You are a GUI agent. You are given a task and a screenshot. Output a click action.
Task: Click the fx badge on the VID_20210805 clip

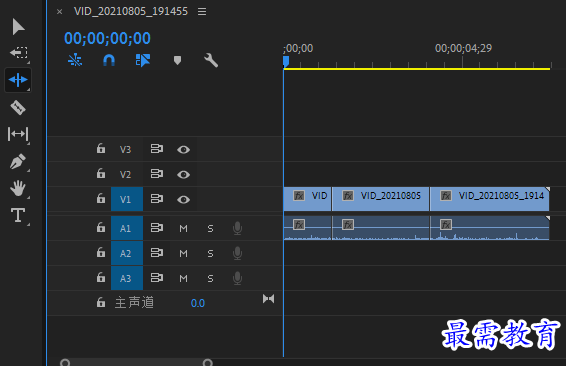click(x=348, y=196)
